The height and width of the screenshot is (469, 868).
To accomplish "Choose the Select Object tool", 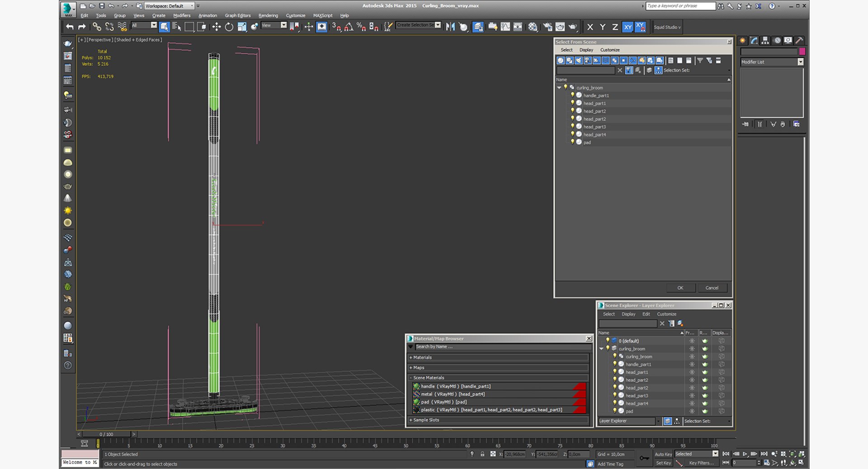I will 164,27.
